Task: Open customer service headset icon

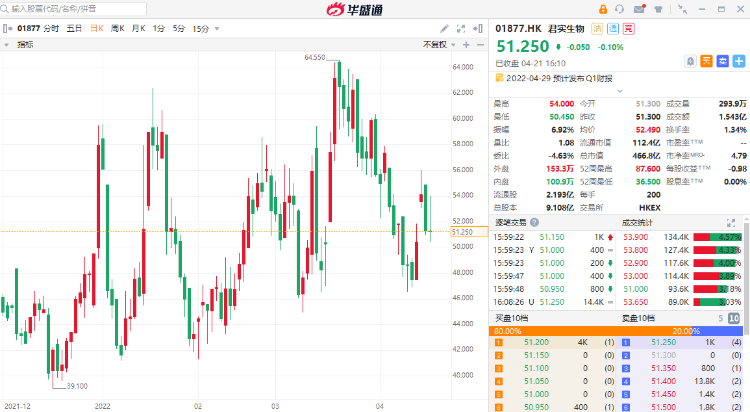Action: point(620,9)
